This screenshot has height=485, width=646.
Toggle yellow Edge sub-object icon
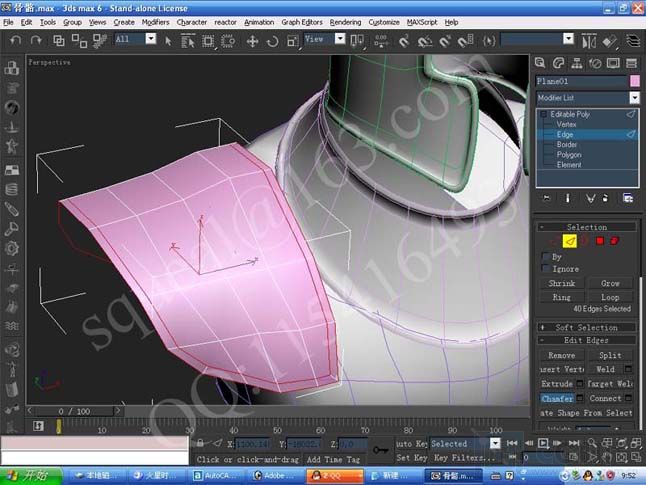(569, 241)
